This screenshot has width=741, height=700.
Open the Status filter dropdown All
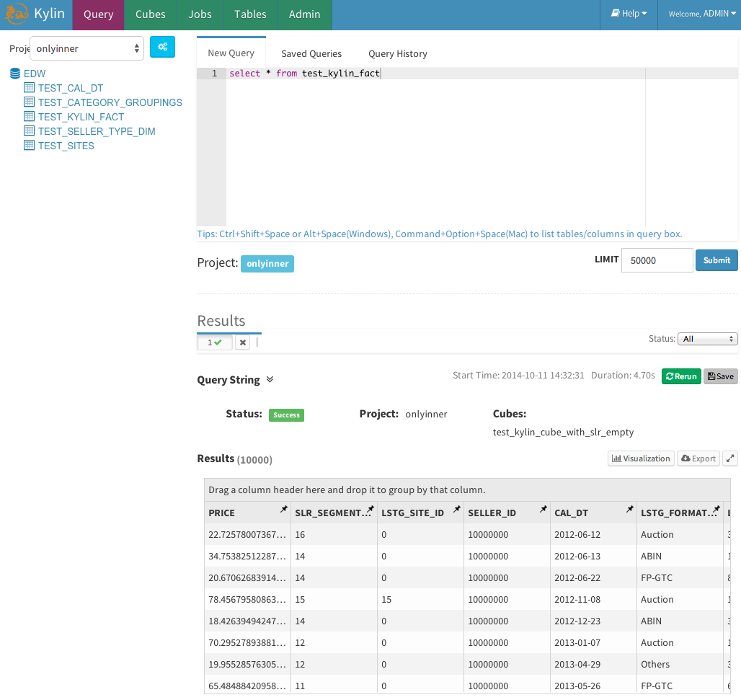pos(707,339)
